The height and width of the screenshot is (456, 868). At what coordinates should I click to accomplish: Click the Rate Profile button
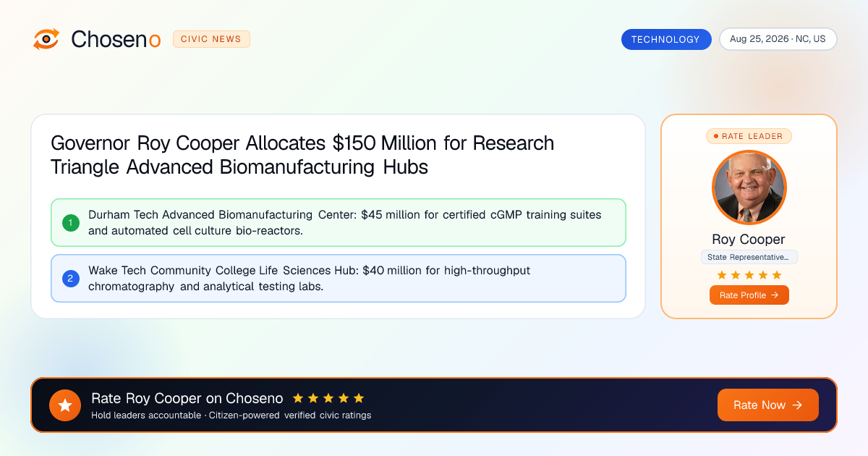pos(749,295)
